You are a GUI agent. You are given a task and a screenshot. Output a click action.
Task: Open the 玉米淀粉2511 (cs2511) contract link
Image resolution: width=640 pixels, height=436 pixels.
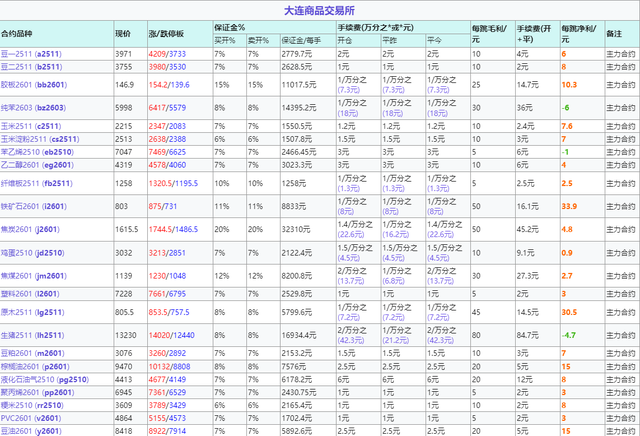[40, 139]
